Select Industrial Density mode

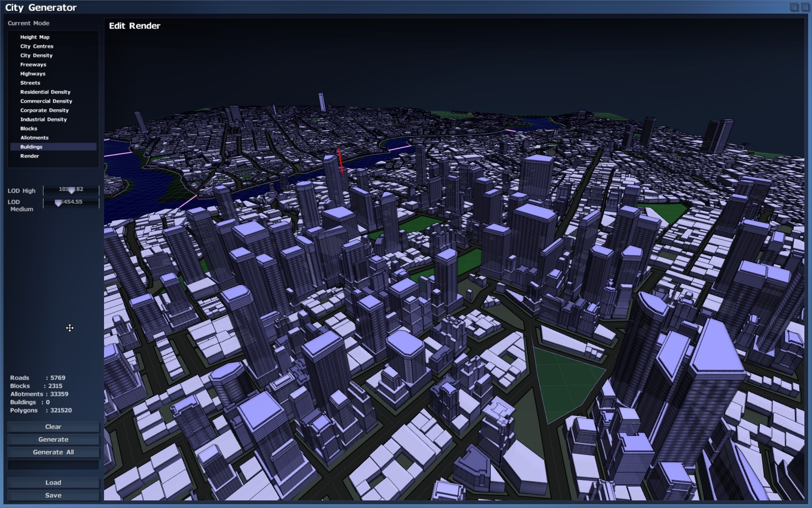coord(43,119)
